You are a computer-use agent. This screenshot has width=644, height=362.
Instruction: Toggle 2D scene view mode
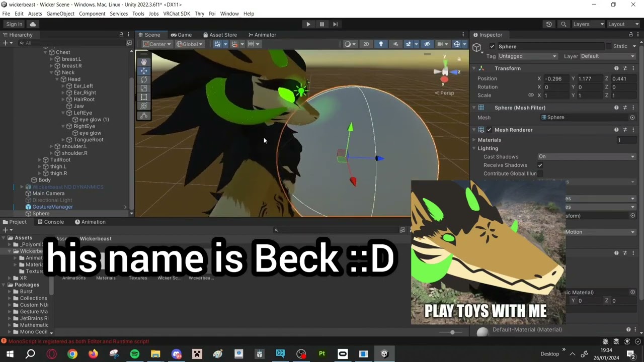click(x=366, y=44)
